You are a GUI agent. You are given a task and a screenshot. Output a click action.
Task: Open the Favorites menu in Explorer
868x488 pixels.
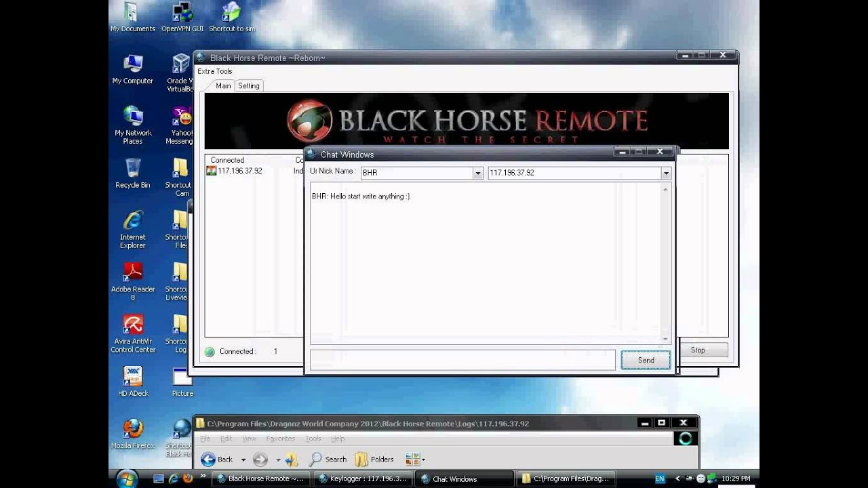click(280, 439)
